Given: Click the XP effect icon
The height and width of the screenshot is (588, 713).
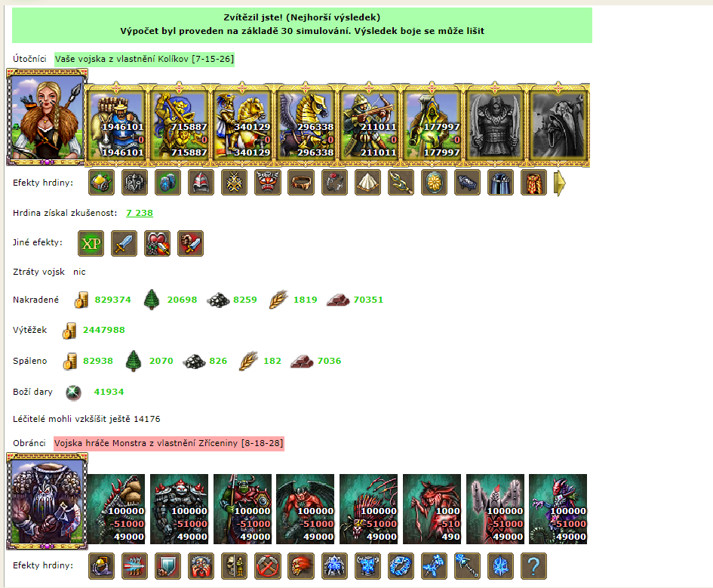Looking at the screenshot, I should (91, 243).
